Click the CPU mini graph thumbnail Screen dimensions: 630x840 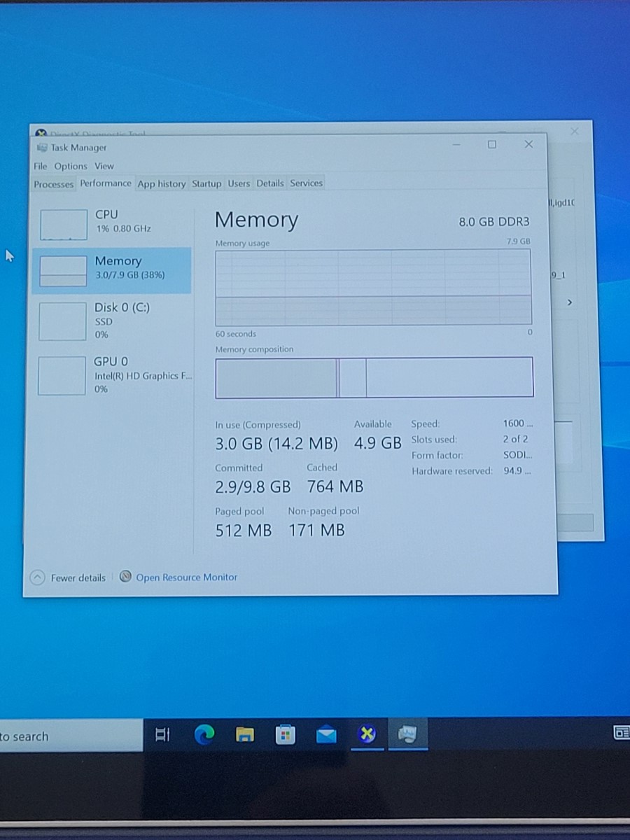[64, 225]
